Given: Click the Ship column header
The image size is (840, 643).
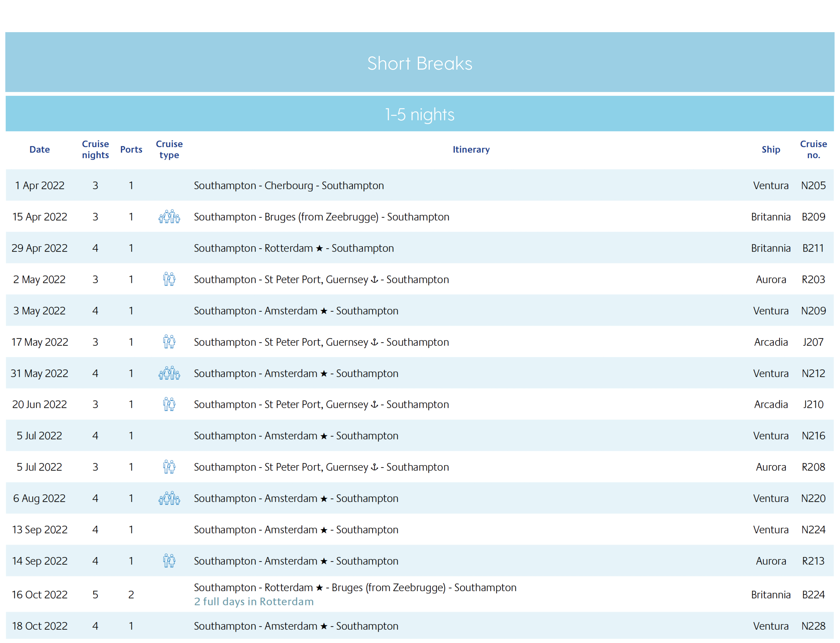Looking at the screenshot, I should [x=771, y=149].
